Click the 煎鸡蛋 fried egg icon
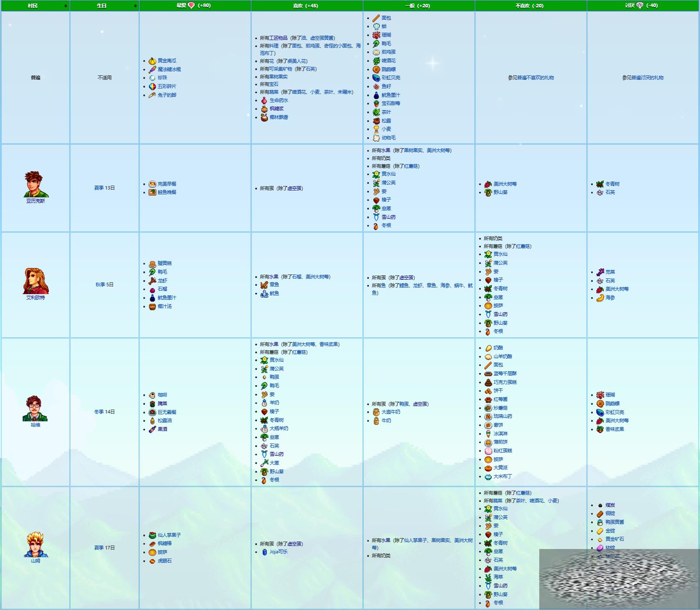The height and width of the screenshot is (610, 700). click(376, 52)
